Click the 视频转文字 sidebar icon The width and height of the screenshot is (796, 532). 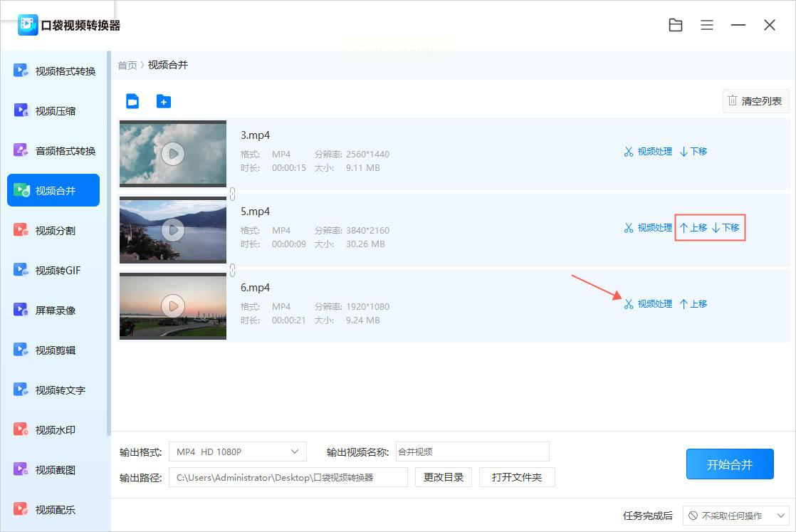(21, 390)
